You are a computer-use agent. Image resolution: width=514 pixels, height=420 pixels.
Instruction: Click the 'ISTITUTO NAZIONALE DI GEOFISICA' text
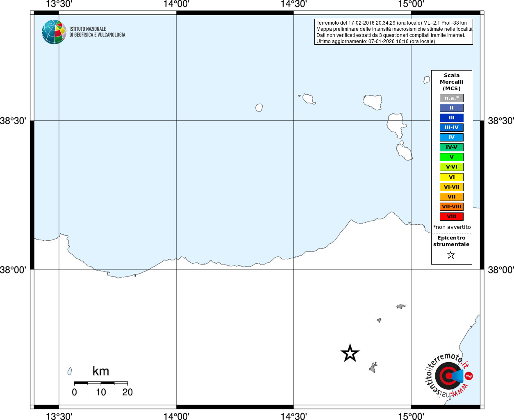[97, 32]
